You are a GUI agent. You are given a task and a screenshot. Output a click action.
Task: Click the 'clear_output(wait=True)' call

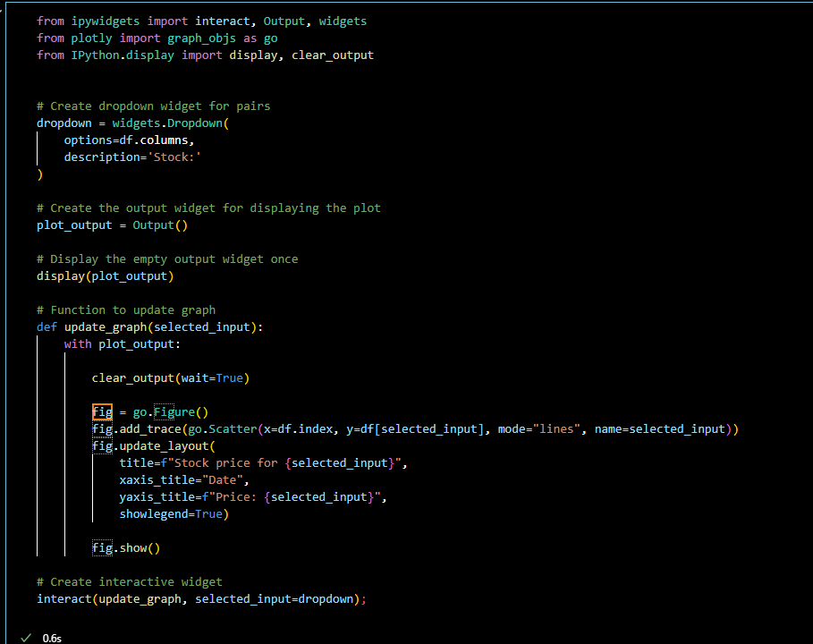tap(171, 378)
